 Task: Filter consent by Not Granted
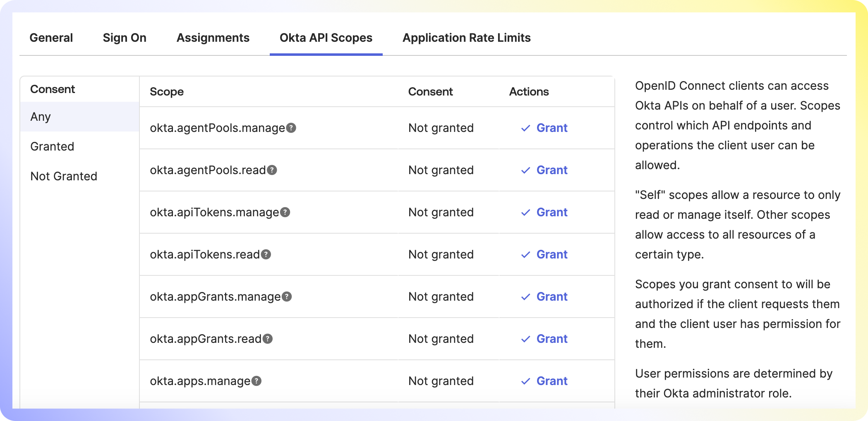point(79,176)
